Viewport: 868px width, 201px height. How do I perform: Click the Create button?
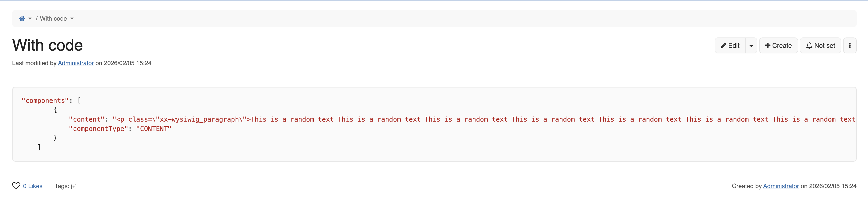778,45
